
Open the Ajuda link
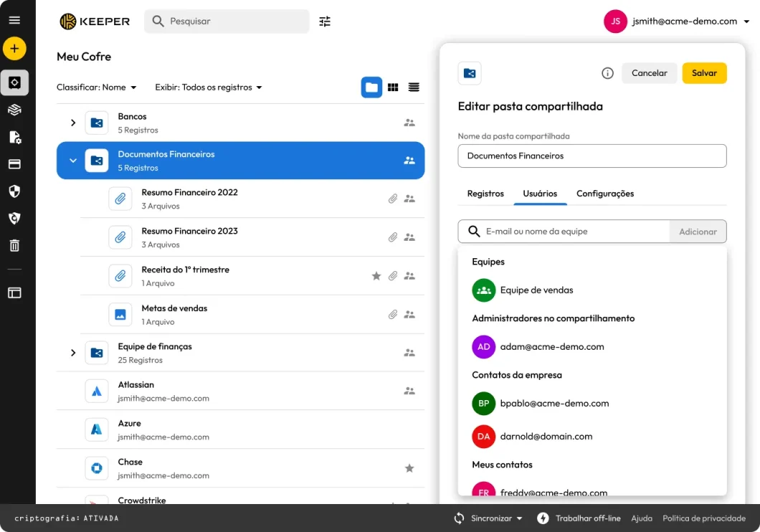pos(642,518)
